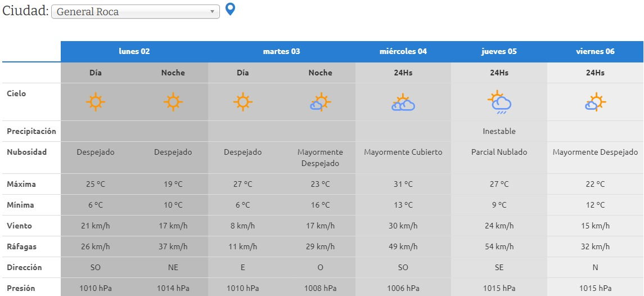
Task: Click the blue location pin icon
Action: 230,9
